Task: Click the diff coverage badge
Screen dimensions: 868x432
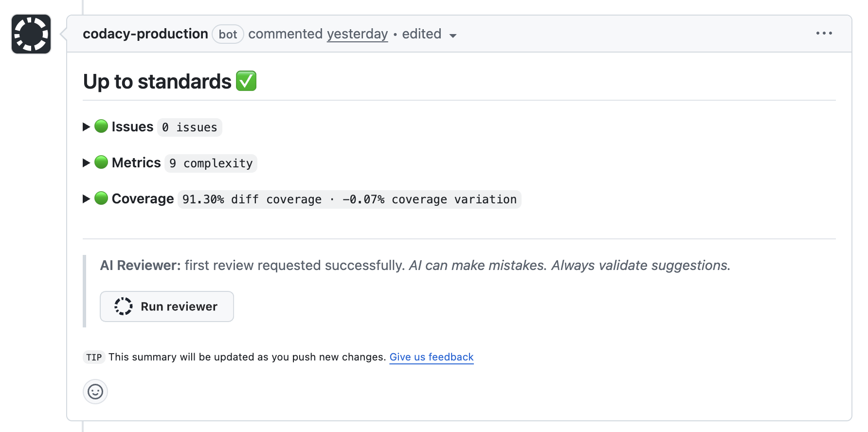Action: pos(349,199)
